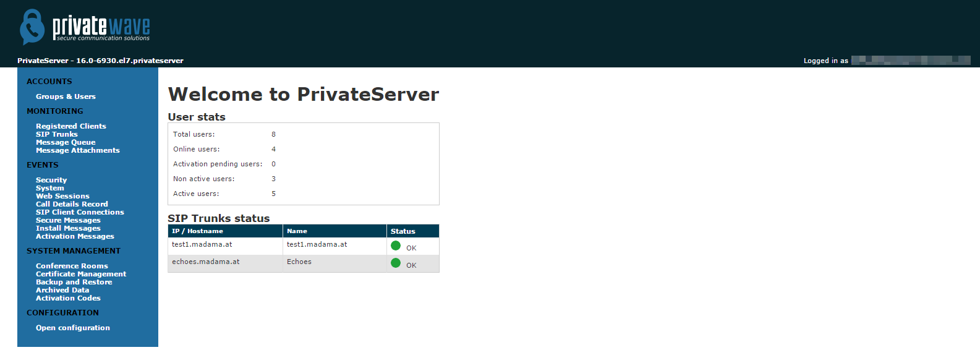Click Open configuration link
The height and width of the screenshot is (350, 980).
(x=72, y=328)
